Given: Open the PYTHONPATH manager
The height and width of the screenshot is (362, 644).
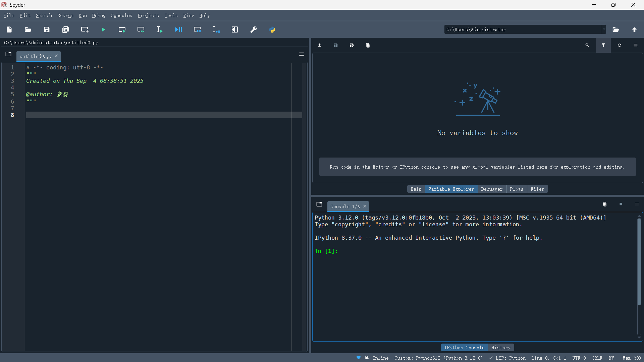Looking at the screenshot, I should point(273,29).
